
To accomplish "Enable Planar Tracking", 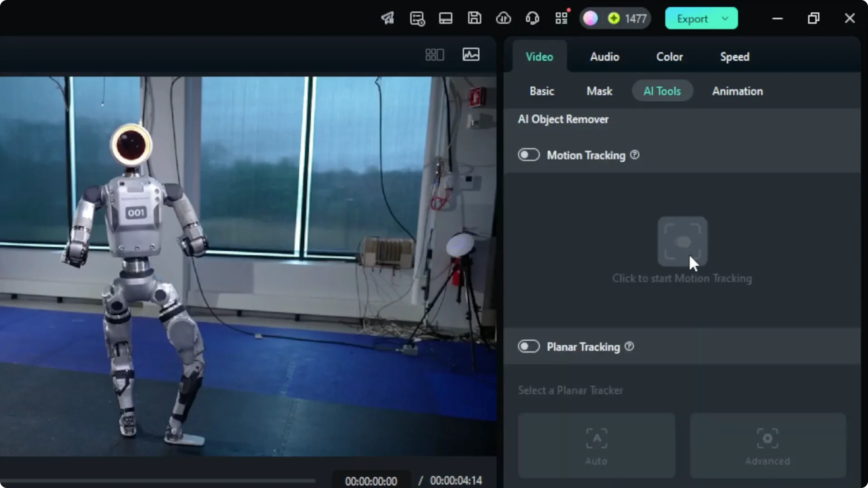I will pyautogui.click(x=528, y=346).
